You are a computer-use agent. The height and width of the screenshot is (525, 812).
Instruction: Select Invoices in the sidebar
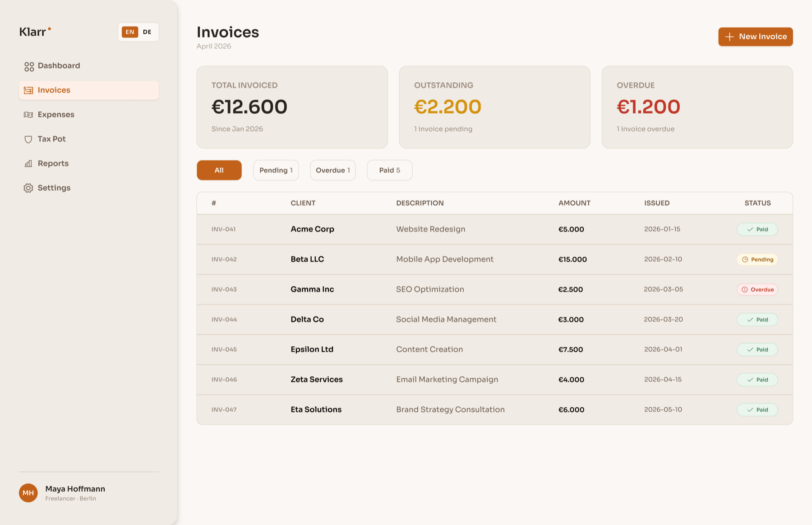pos(89,90)
